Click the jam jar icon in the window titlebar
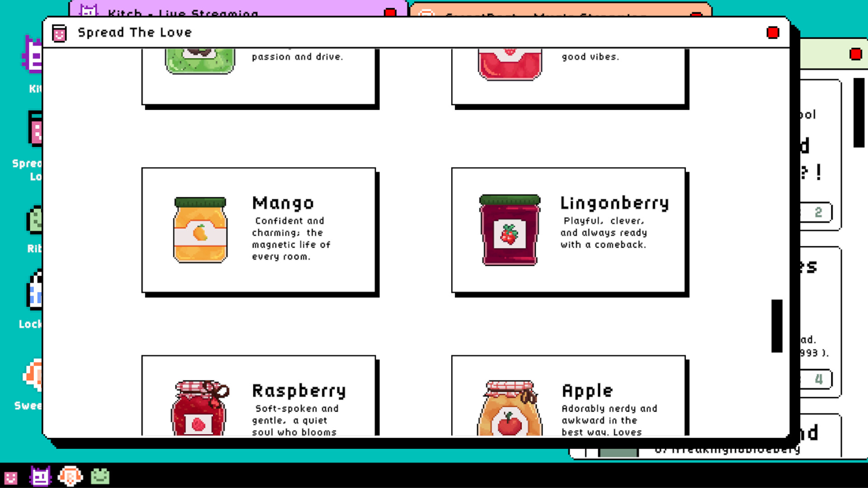Image resolution: width=868 pixels, height=488 pixels. 59,33
